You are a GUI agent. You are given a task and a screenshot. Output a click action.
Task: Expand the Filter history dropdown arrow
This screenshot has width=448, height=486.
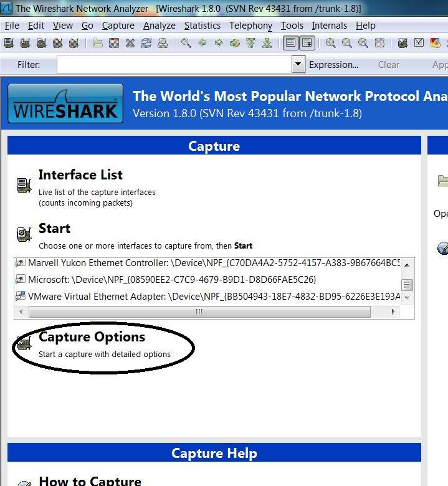click(298, 64)
